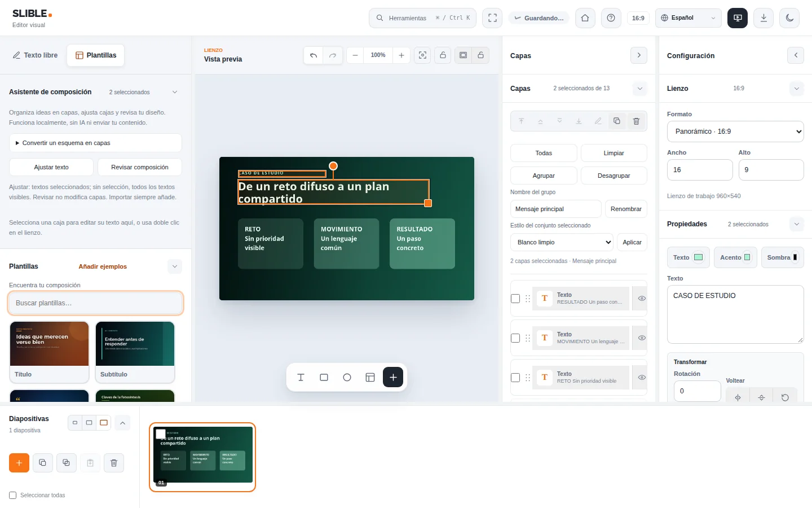Open fullscreen mode from the top bar
Screen dimensions: 812x508
pos(492,18)
